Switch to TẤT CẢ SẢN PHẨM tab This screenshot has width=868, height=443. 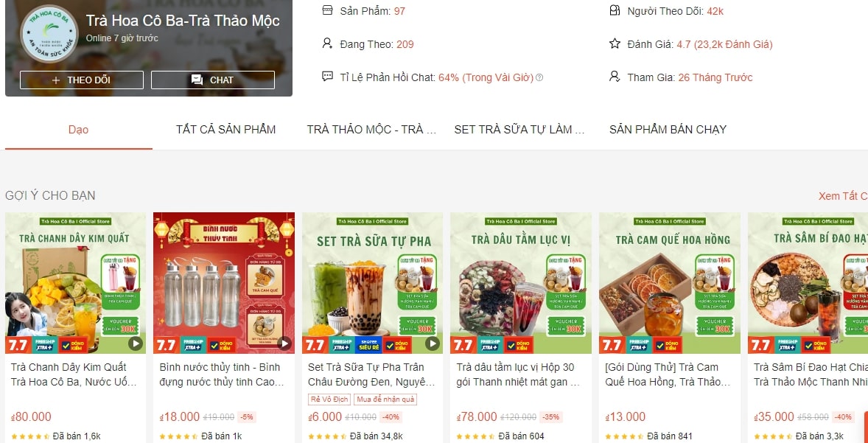[x=226, y=130]
